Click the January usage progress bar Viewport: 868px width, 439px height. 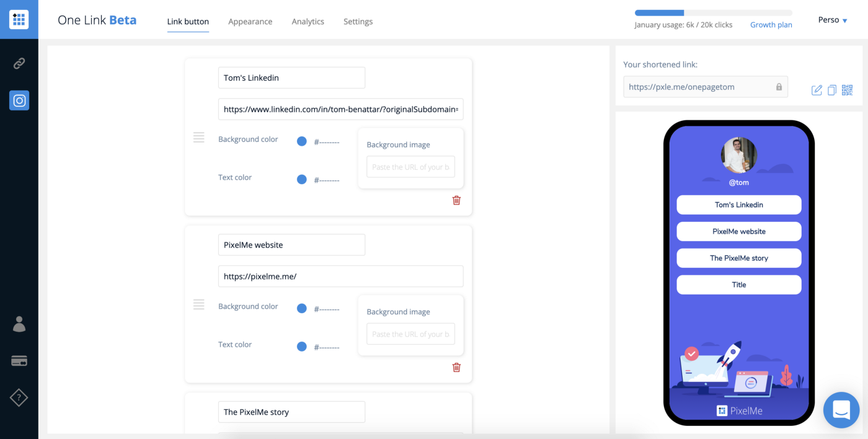(713, 12)
